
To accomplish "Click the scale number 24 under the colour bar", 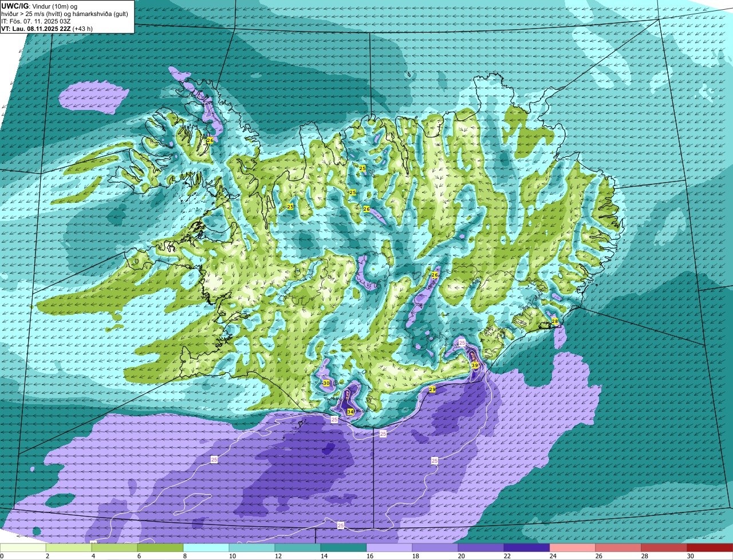I will (x=553, y=556).
